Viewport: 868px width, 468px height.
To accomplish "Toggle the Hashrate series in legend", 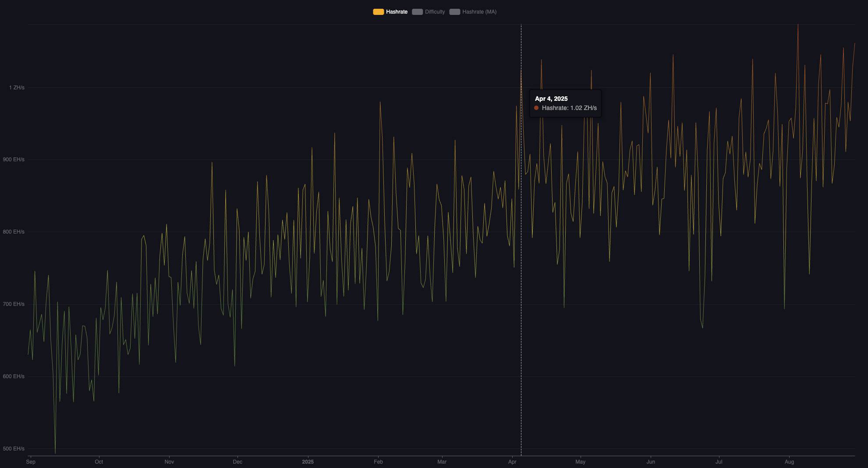I will 390,12.
